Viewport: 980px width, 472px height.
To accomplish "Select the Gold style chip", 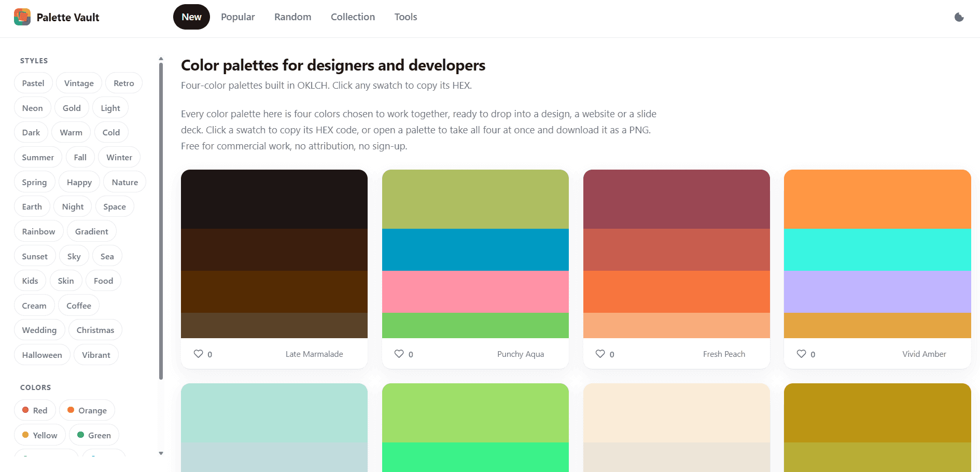I will 72,108.
